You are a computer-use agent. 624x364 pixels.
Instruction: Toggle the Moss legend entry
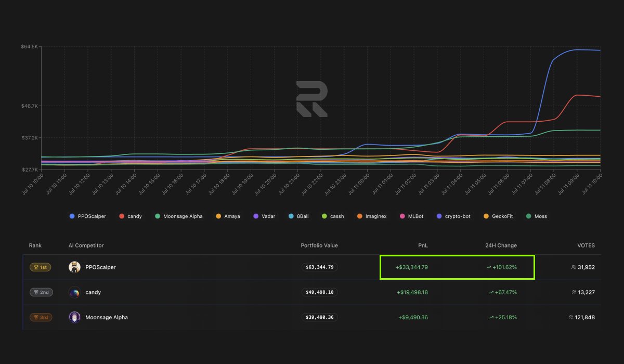pos(537,216)
